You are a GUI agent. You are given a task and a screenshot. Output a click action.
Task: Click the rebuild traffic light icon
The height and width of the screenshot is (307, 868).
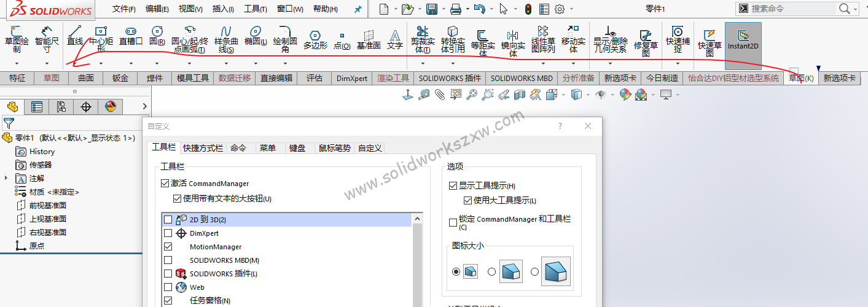pyautogui.click(x=528, y=9)
